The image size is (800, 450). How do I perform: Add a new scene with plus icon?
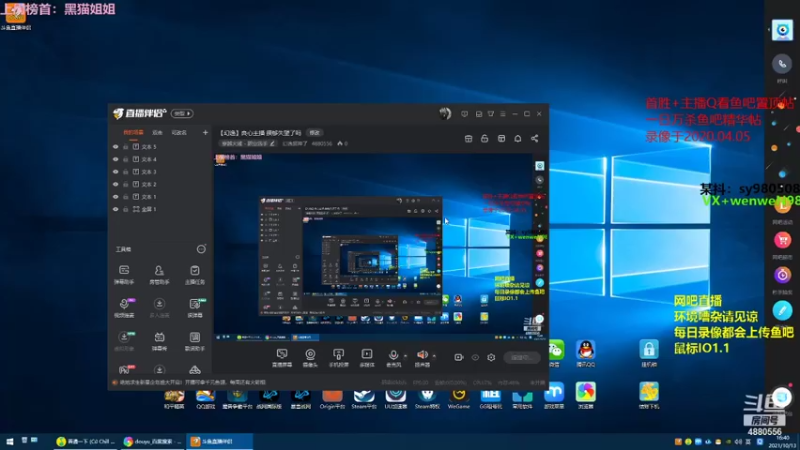205,133
